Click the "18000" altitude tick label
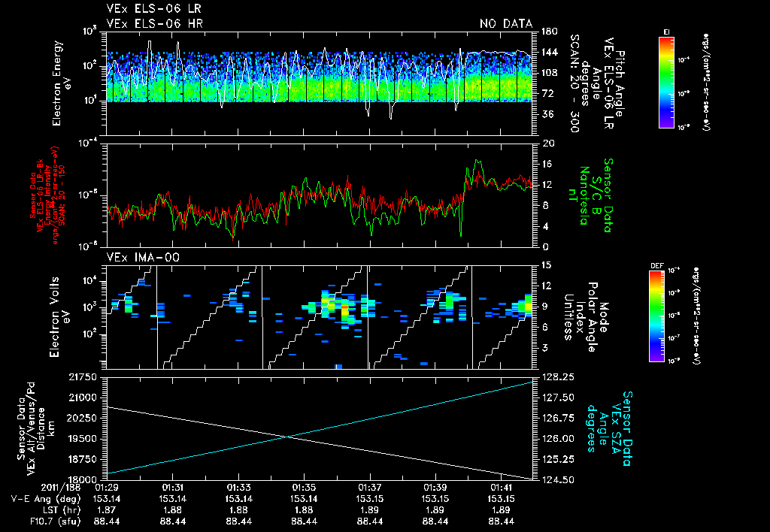The image size is (770, 532). click(x=82, y=480)
